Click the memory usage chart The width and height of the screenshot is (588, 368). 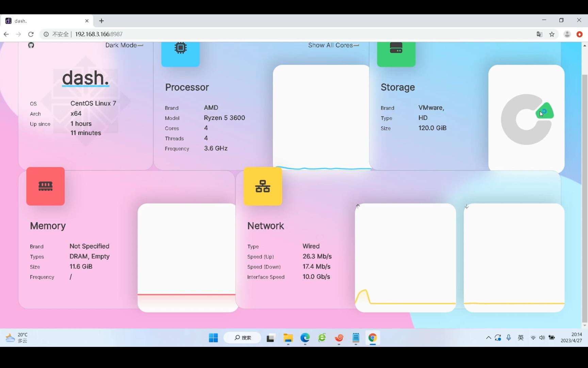tap(186, 258)
